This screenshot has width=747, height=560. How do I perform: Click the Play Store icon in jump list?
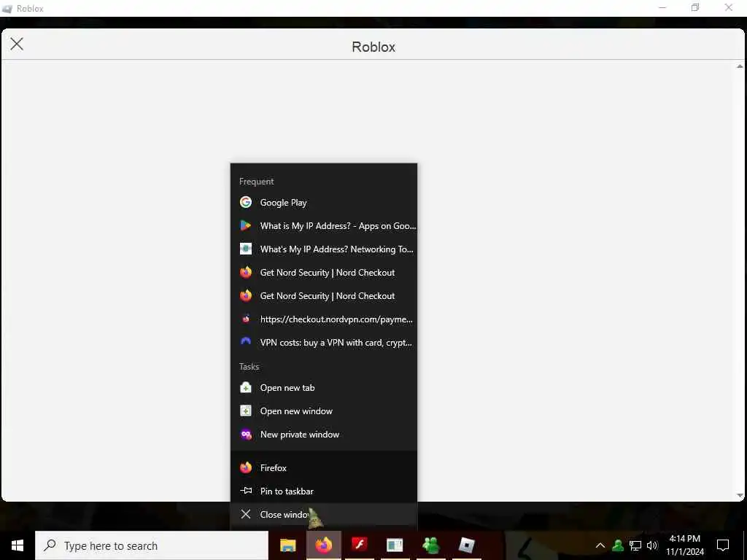(x=246, y=226)
